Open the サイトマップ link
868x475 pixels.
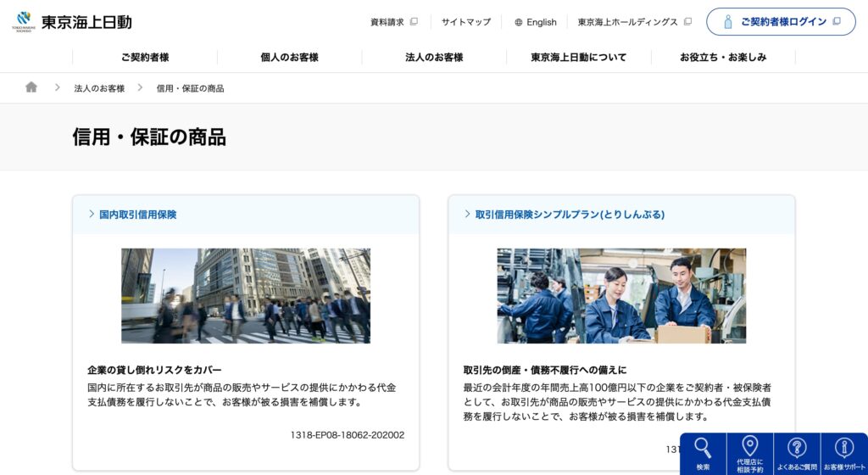point(465,22)
